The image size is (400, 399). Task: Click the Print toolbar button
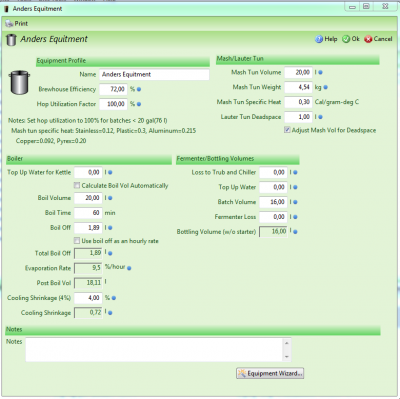[17, 24]
